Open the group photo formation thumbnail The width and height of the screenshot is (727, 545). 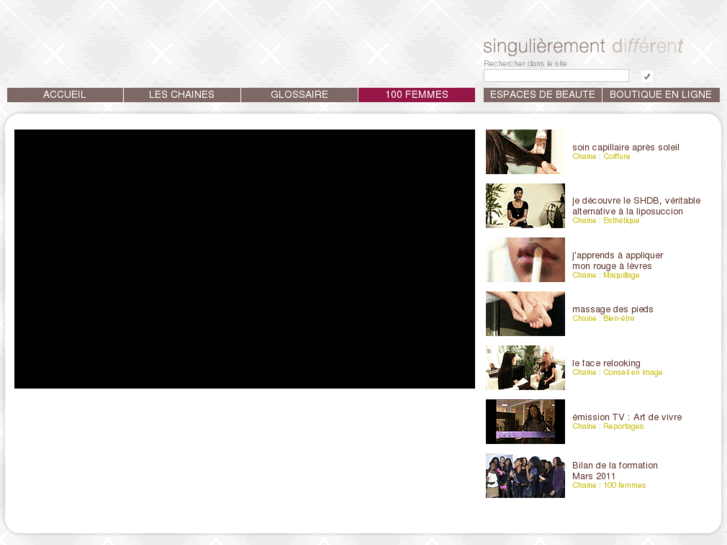click(x=525, y=475)
